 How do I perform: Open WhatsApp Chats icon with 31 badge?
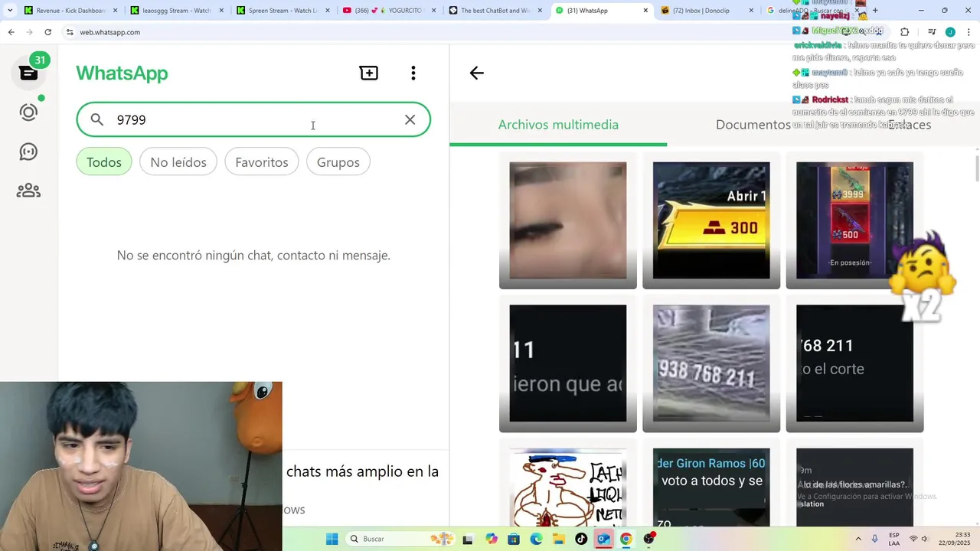pyautogui.click(x=28, y=73)
